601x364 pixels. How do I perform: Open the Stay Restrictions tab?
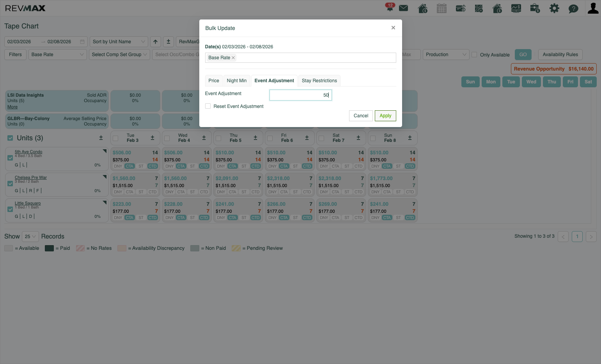tap(319, 81)
